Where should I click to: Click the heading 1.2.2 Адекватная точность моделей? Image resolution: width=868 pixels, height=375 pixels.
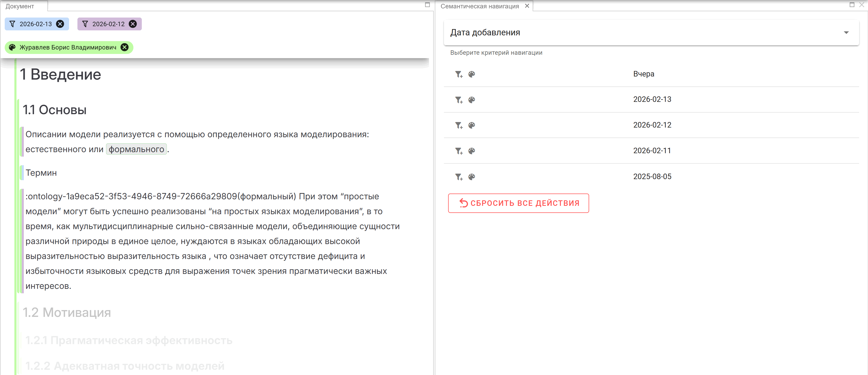click(125, 366)
